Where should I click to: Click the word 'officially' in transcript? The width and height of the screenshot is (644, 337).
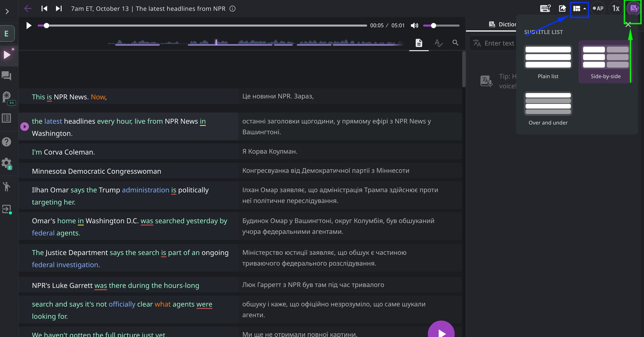(122, 304)
